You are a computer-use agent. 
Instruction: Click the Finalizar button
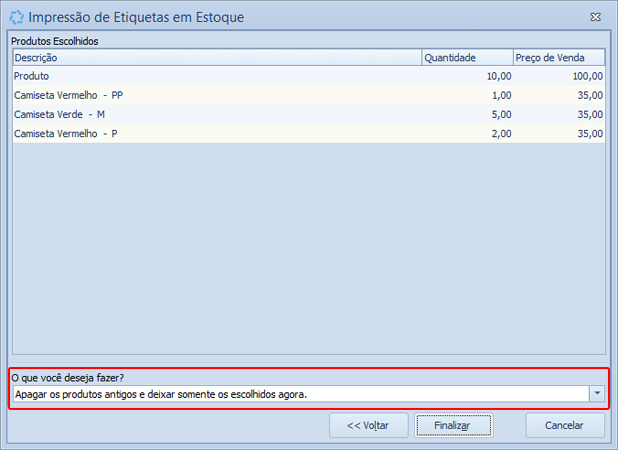(453, 425)
